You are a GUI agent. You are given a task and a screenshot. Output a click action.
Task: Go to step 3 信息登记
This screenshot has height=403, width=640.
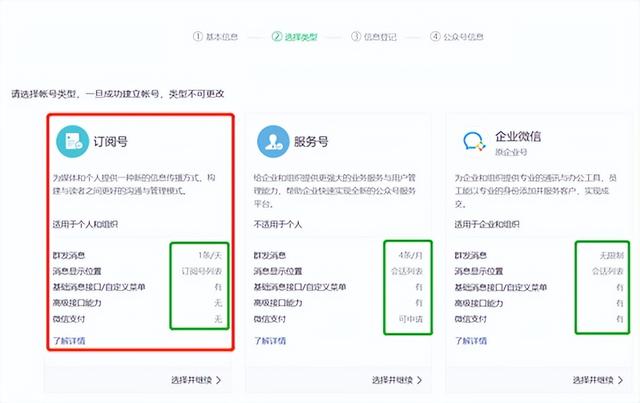[x=374, y=37]
